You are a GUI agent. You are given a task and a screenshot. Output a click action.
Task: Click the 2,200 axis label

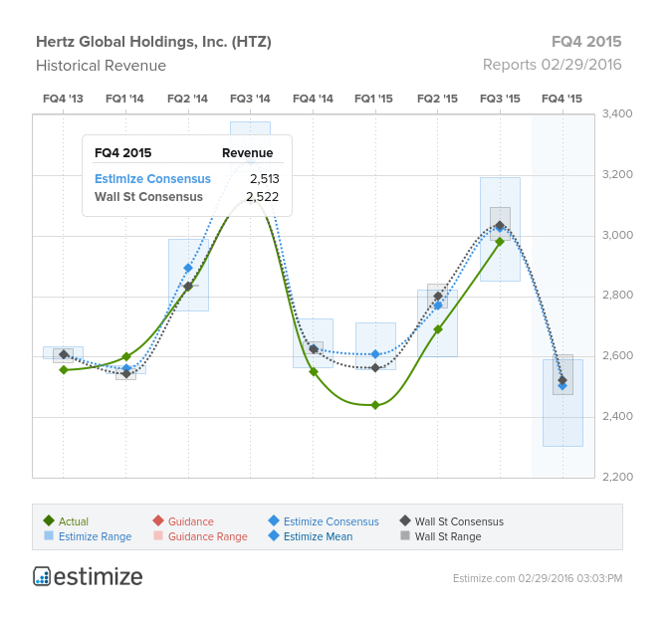(x=617, y=477)
